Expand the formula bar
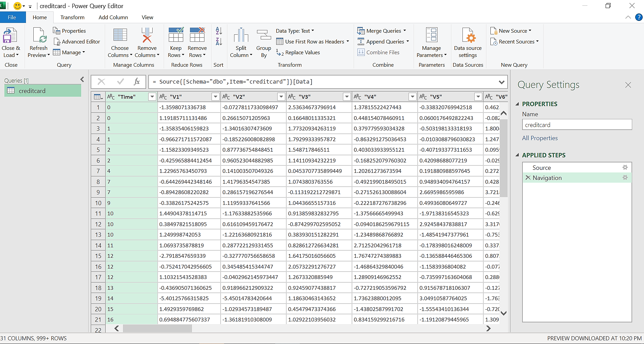This screenshot has width=644, height=344. (x=502, y=82)
